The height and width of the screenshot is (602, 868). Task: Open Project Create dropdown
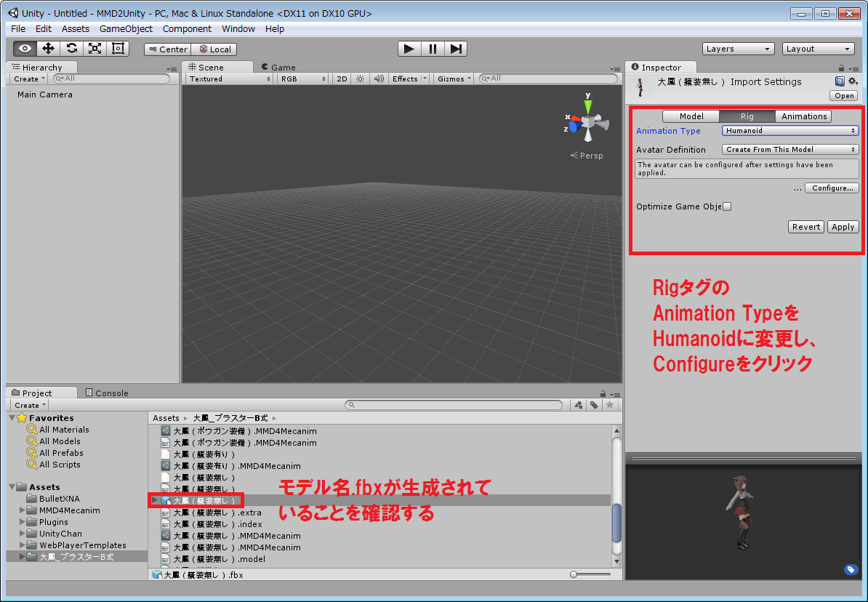coord(30,405)
